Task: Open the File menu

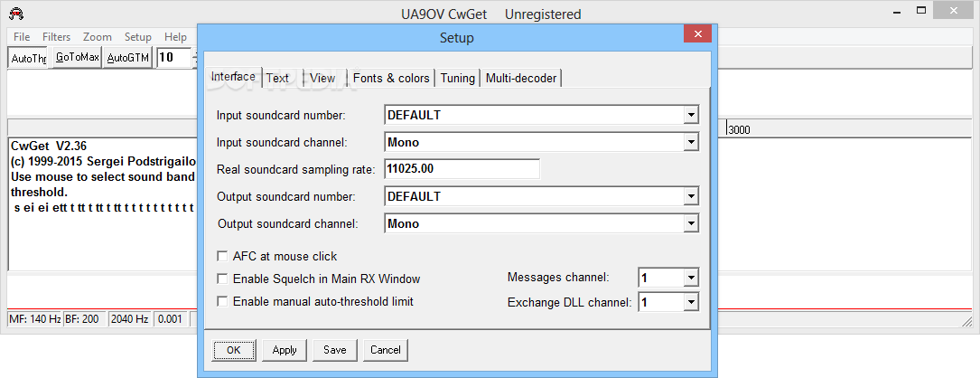Action: 22,37
